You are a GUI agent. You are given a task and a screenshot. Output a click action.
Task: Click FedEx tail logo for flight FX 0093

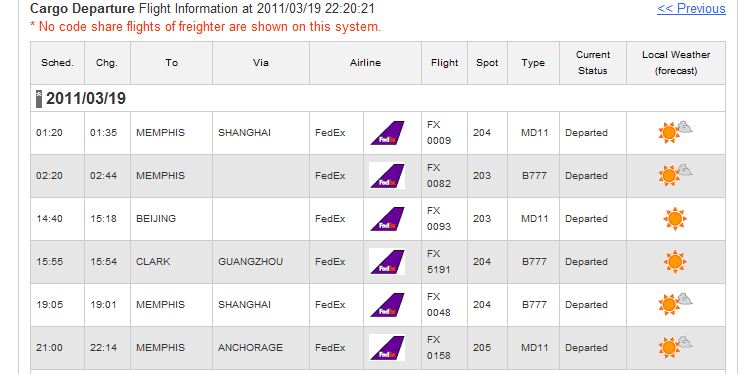point(387,219)
